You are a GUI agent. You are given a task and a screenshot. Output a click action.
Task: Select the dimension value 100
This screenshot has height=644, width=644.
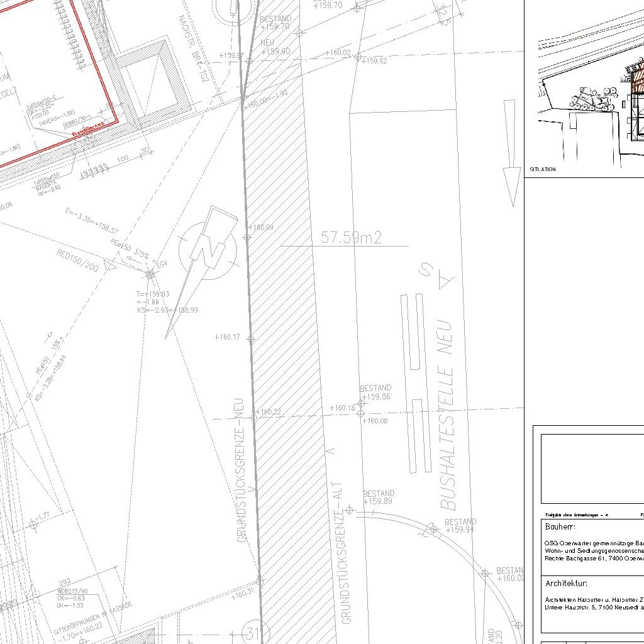tap(123, 158)
